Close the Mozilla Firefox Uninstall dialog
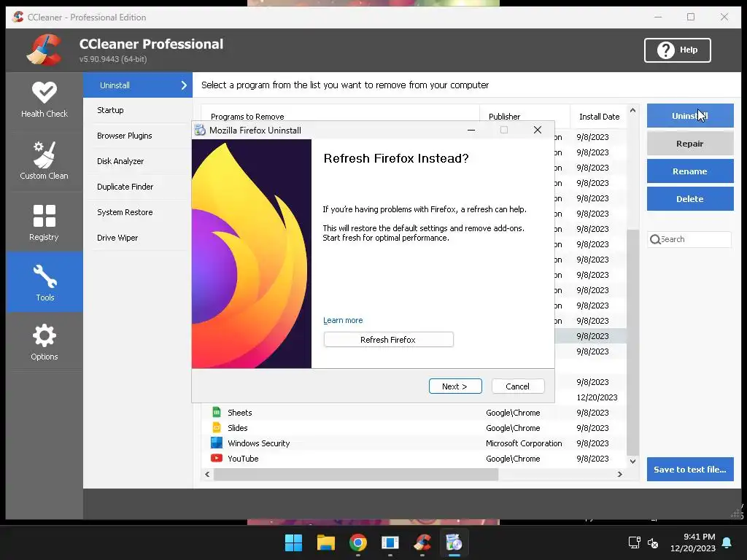 [x=538, y=130]
